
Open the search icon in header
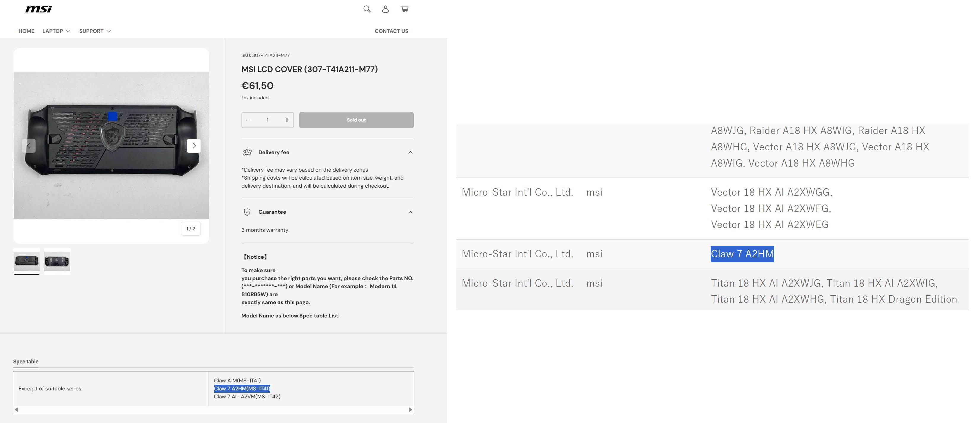(367, 9)
